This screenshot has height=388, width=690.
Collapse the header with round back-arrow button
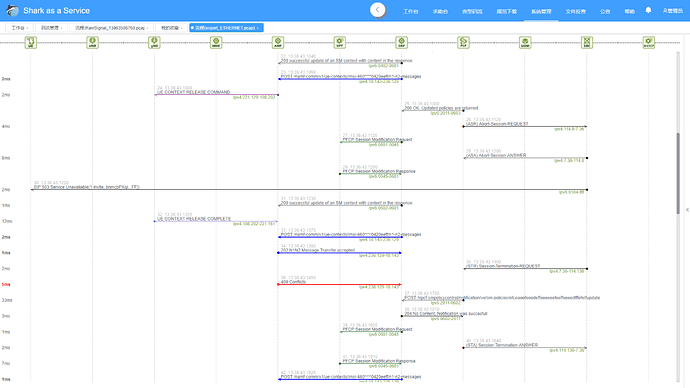[378, 10]
